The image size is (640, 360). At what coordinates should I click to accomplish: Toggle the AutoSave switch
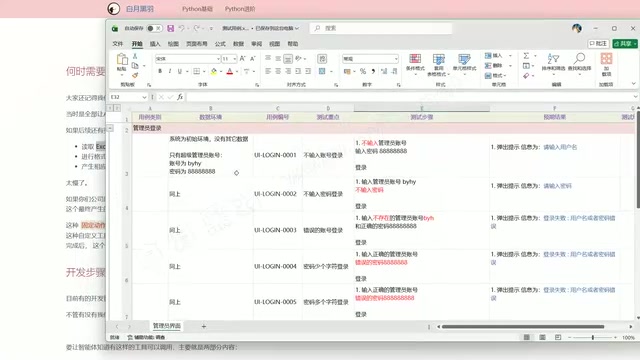click(154, 28)
